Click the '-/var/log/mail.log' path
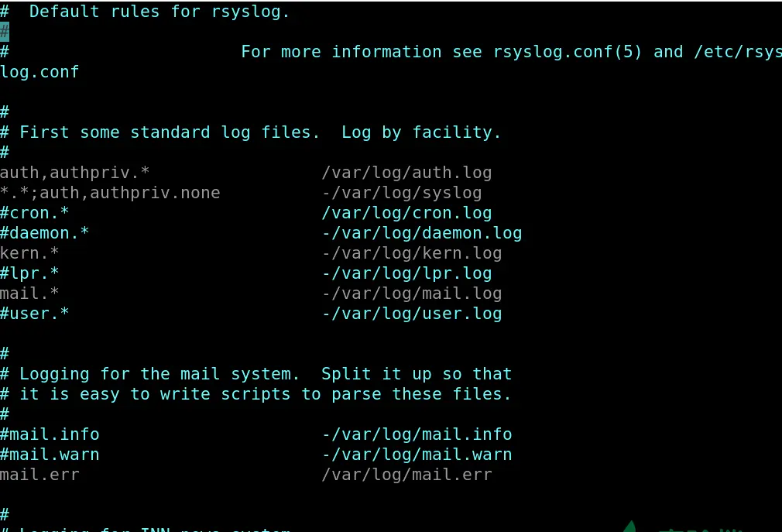Image resolution: width=782 pixels, height=532 pixels. point(411,293)
